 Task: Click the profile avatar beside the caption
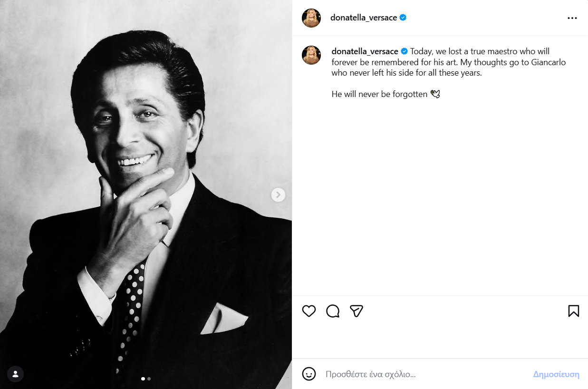tap(311, 55)
